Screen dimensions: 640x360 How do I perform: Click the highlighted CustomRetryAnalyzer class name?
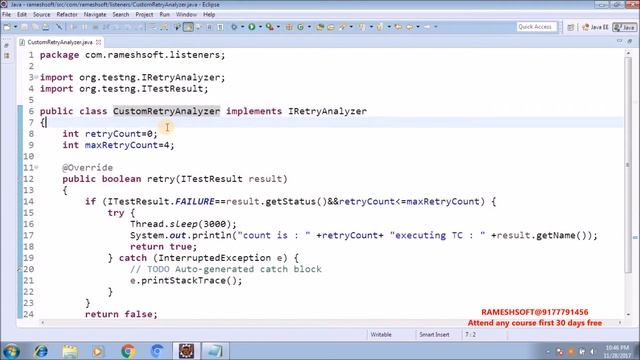point(167,111)
